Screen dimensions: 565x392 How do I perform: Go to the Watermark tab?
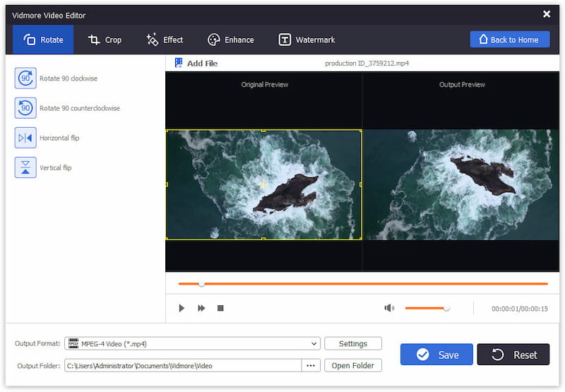[307, 40]
